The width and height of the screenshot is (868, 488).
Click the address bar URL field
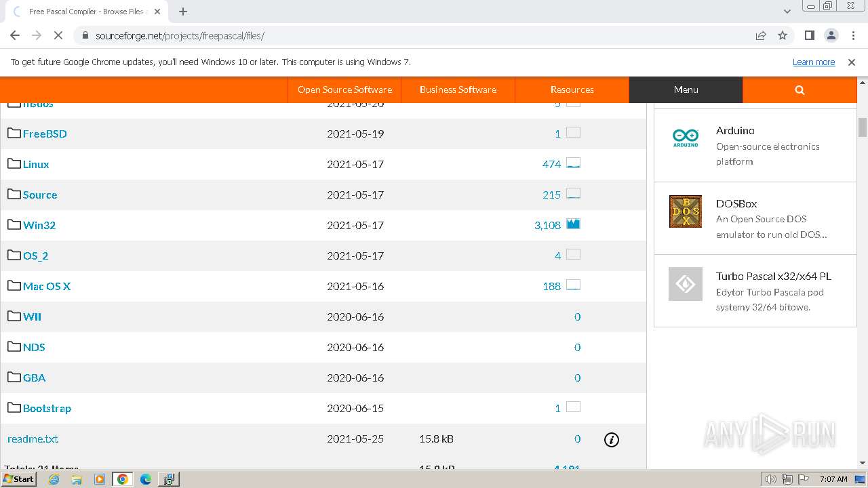point(414,35)
